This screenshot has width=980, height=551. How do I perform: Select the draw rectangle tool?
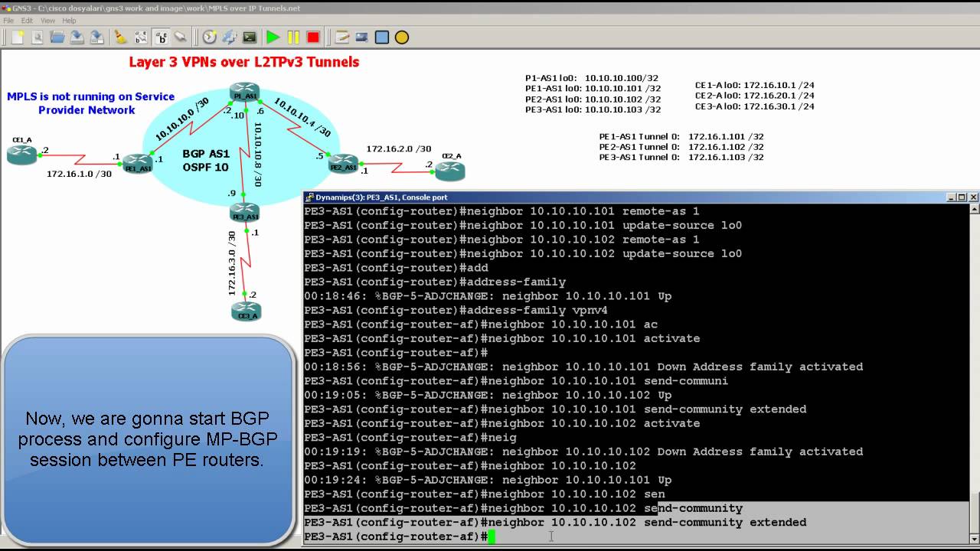click(x=382, y=37)
